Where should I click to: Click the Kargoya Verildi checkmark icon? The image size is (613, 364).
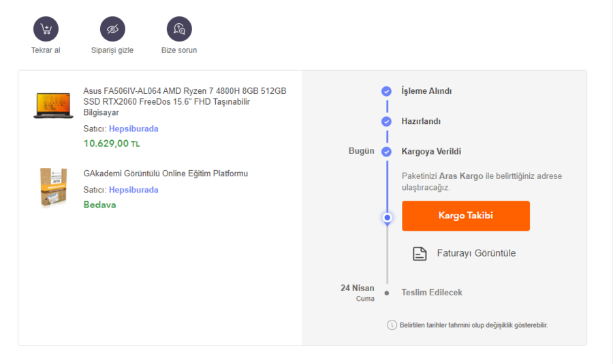386,151
